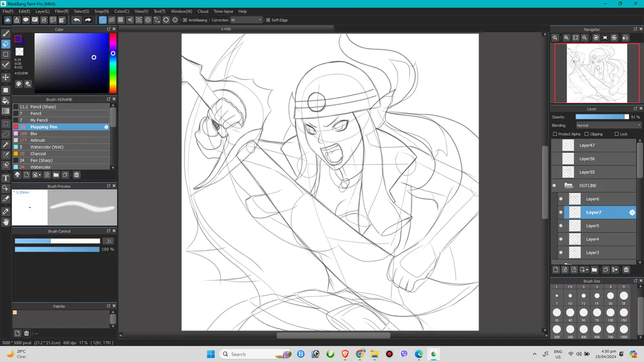Viewport: 644px width, 362px height.
Task: Hide the OUTLINE folder
Action: [554, 186]
